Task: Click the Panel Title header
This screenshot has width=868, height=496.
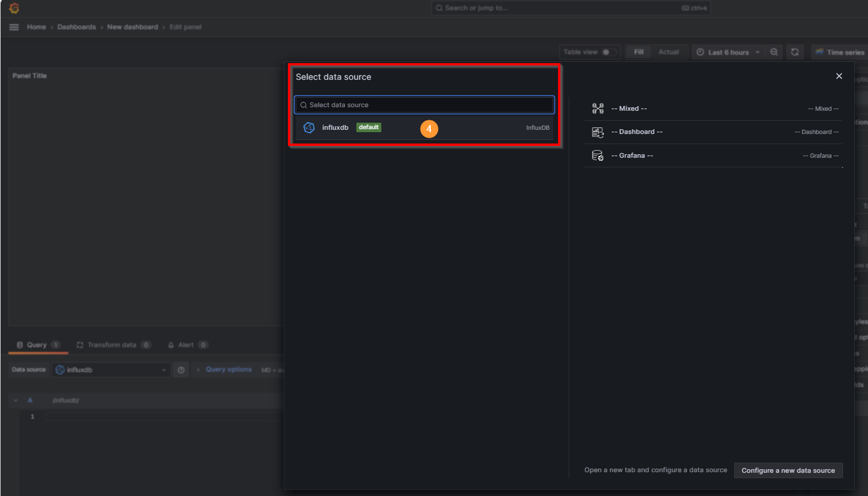Action: [30, 76]
